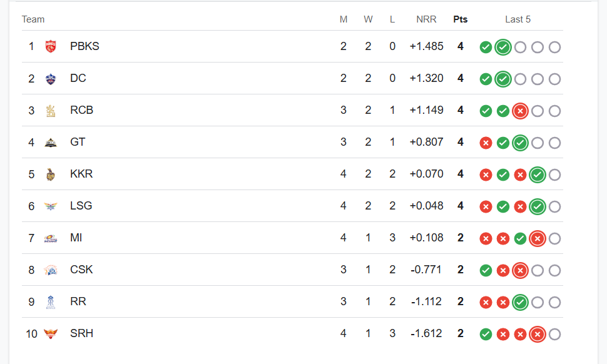The width and height of the screenshot is (607, 364).
Task: Click the RCB team logo
Action: point(51,111)
